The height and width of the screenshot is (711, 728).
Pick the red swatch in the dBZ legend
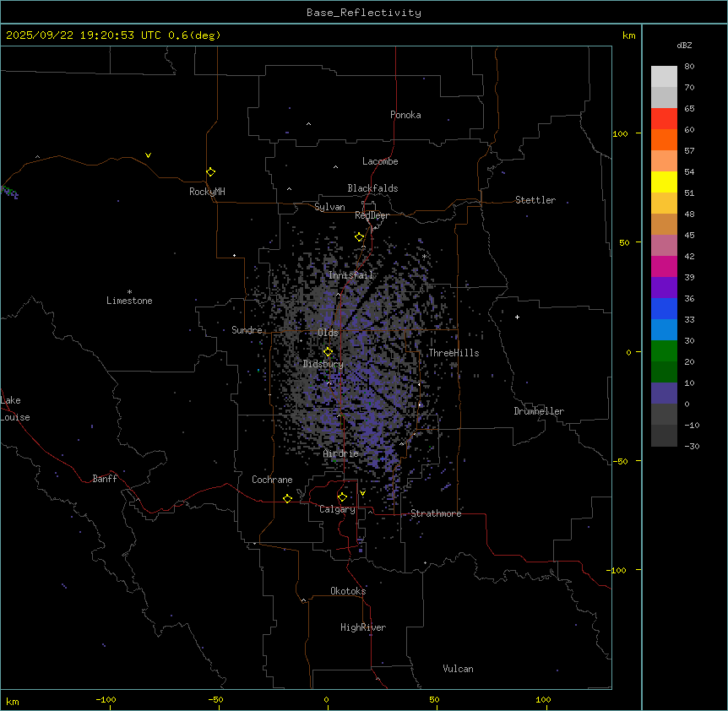(664, 118)
